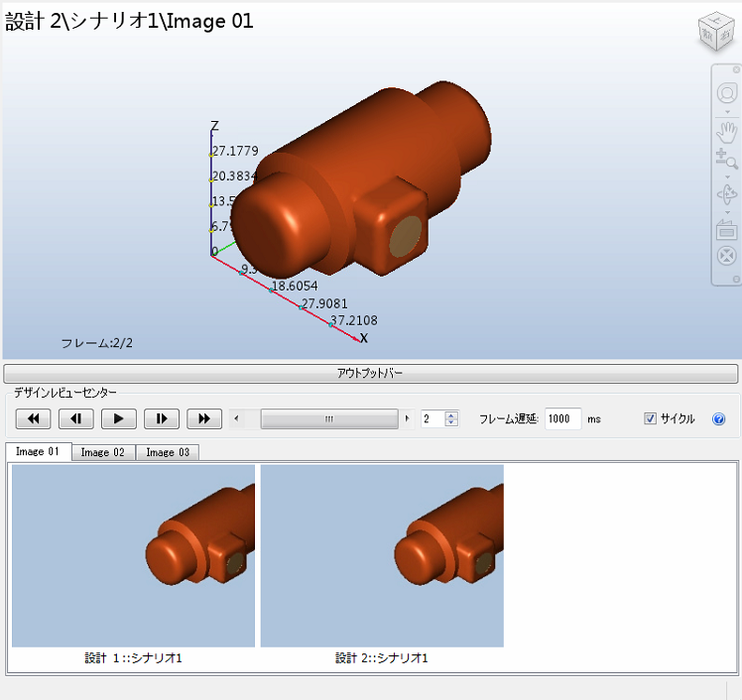The height and width of the screenshot is (700, 742).
Task: Click the Look At camera tool
Action: click(727, 229)
